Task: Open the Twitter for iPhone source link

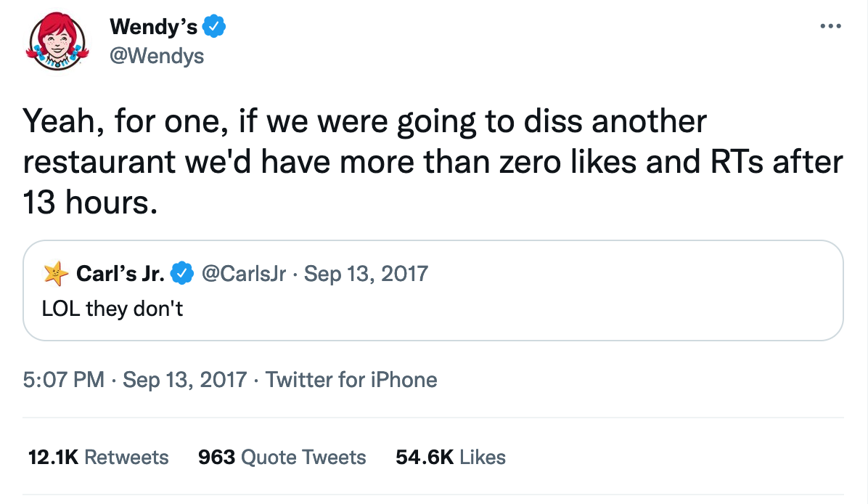Action: pyautogui.click(x=351, y=379)
